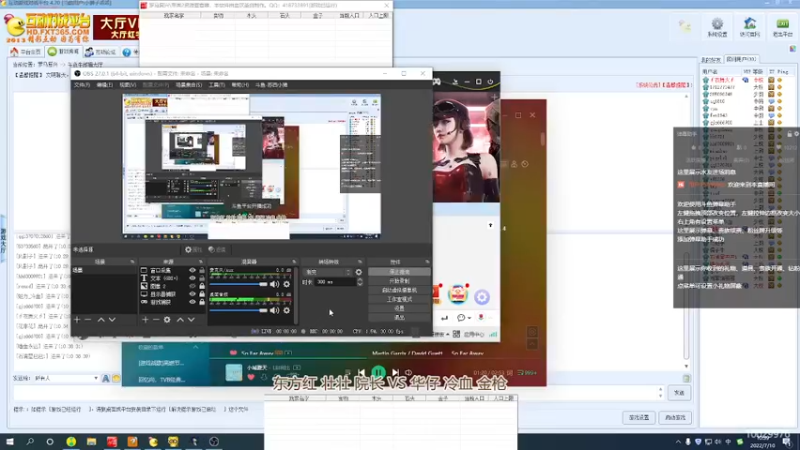Mute first mixer track speaker icon

tap(274, 284)
